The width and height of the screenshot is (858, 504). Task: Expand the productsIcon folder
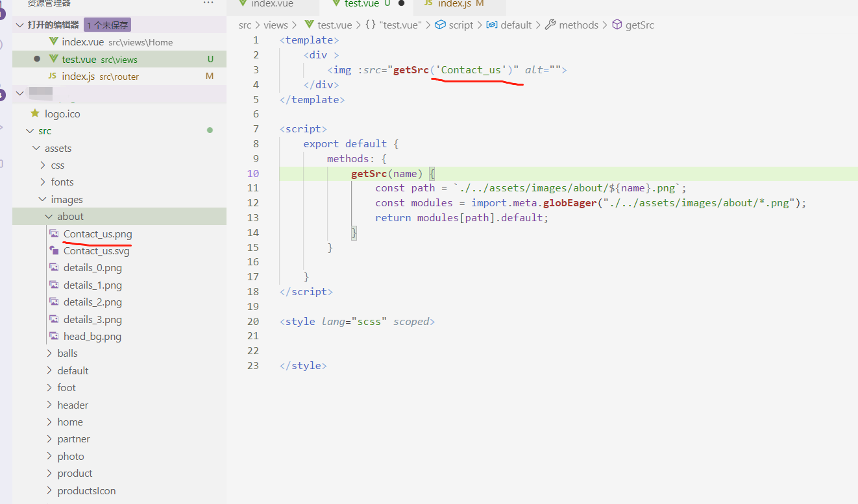pos(49,491)
